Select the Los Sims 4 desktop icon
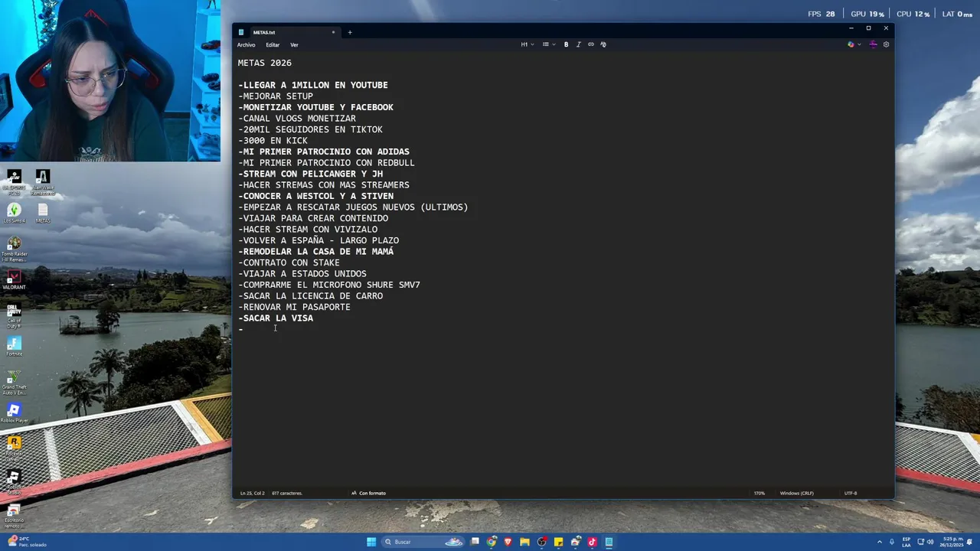The width and height of the screenshot is (980, 551). click(x=14, y=213)
